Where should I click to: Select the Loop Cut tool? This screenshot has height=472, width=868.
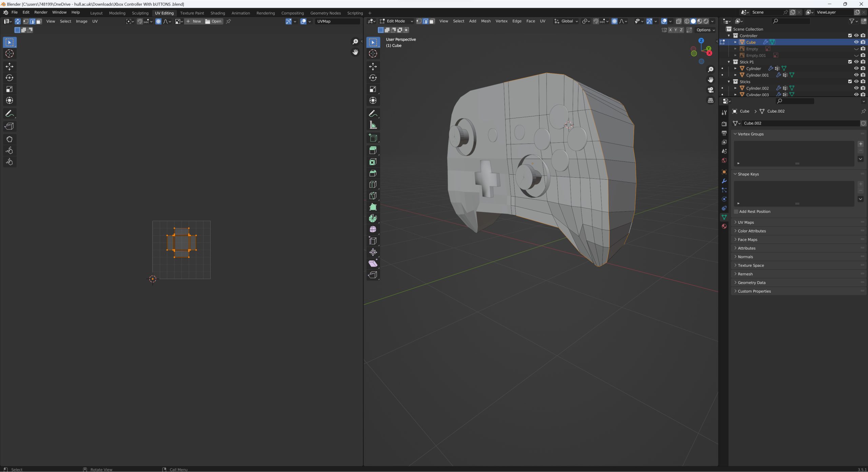click(x=373, y=184)
